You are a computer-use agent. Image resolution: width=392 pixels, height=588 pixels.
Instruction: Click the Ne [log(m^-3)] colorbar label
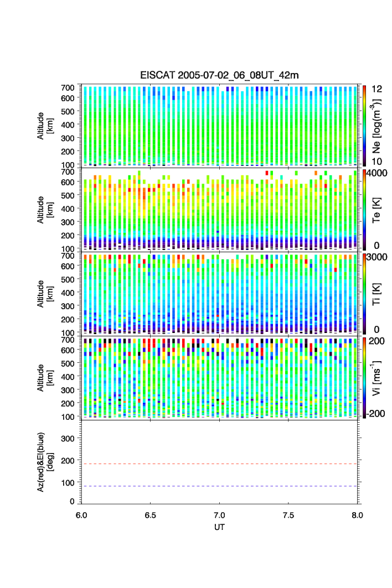click(x=376, y=126)
